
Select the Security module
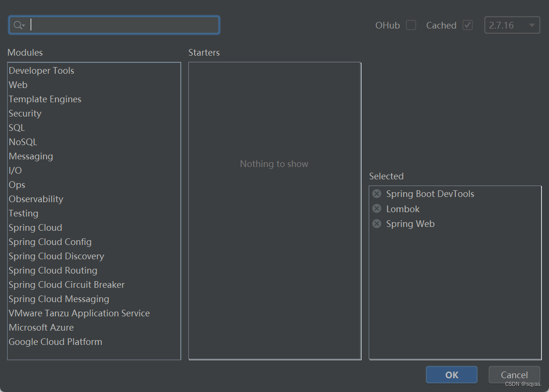tap(25, 113)
